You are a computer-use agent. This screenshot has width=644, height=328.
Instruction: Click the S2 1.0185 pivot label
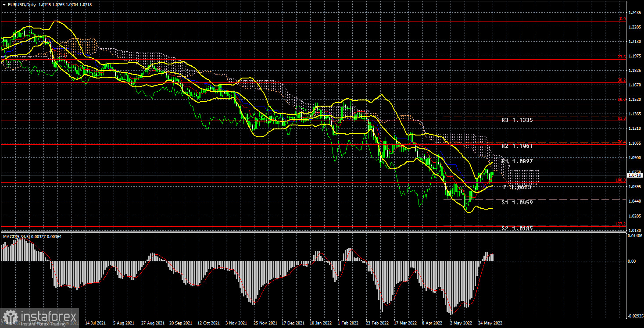517,228
